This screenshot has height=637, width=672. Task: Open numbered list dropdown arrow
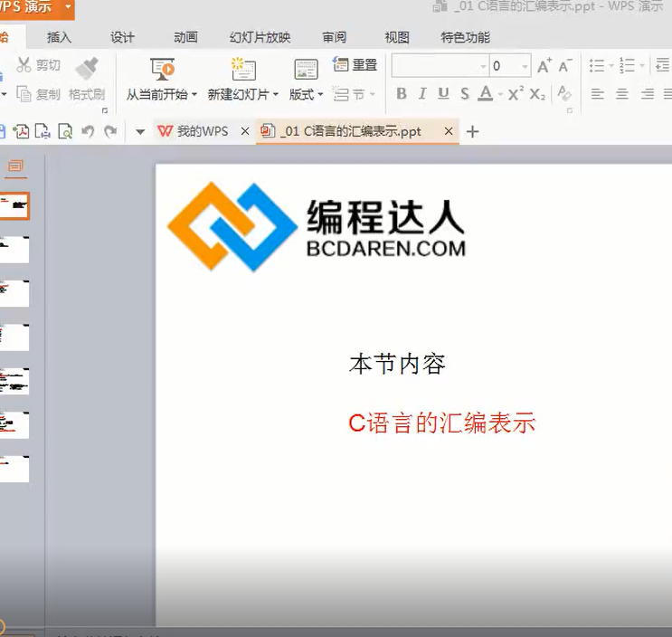(642, 65)
